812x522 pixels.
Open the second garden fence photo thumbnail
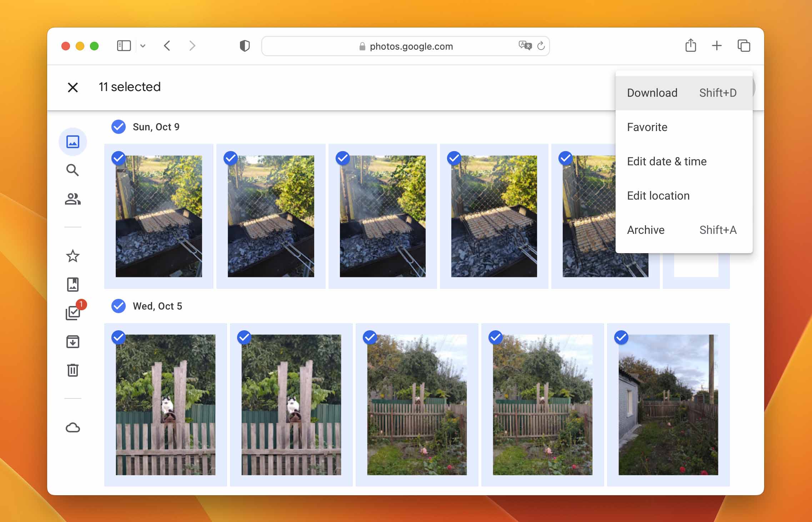click(x=543, y=405)
